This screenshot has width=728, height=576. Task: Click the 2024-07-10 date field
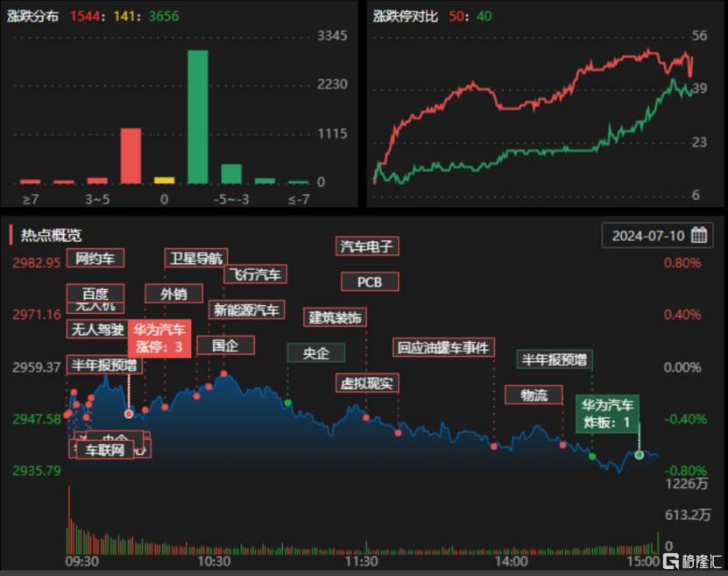tap(657, 236)
